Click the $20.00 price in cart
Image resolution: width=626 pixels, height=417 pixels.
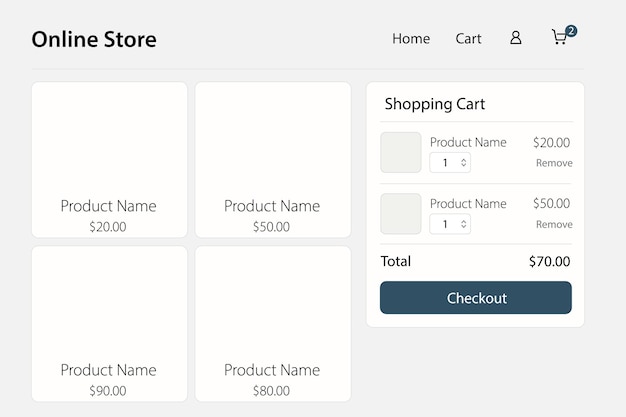click(x=551, y=143)
